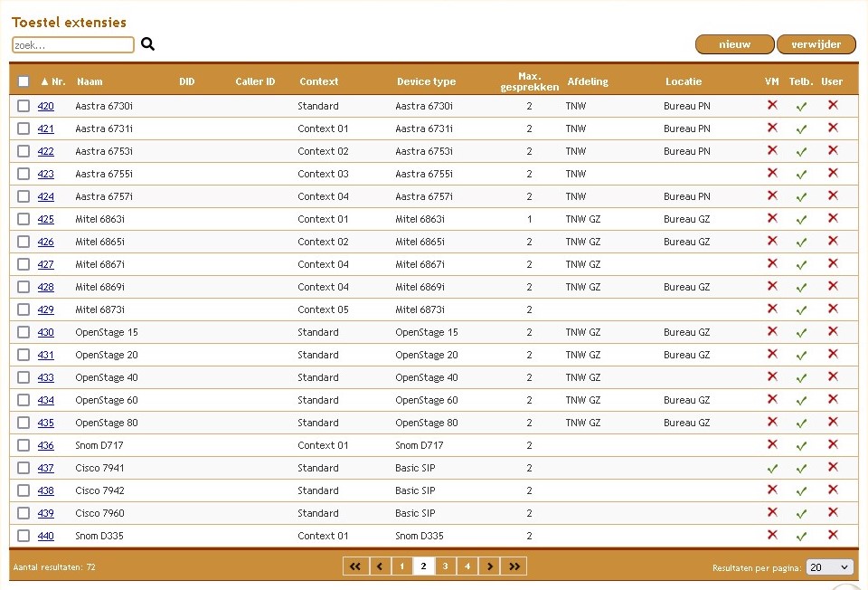Click the User red cross for Cisco 7941
This screenshot has width=868, height=590.
click(833, 467)
